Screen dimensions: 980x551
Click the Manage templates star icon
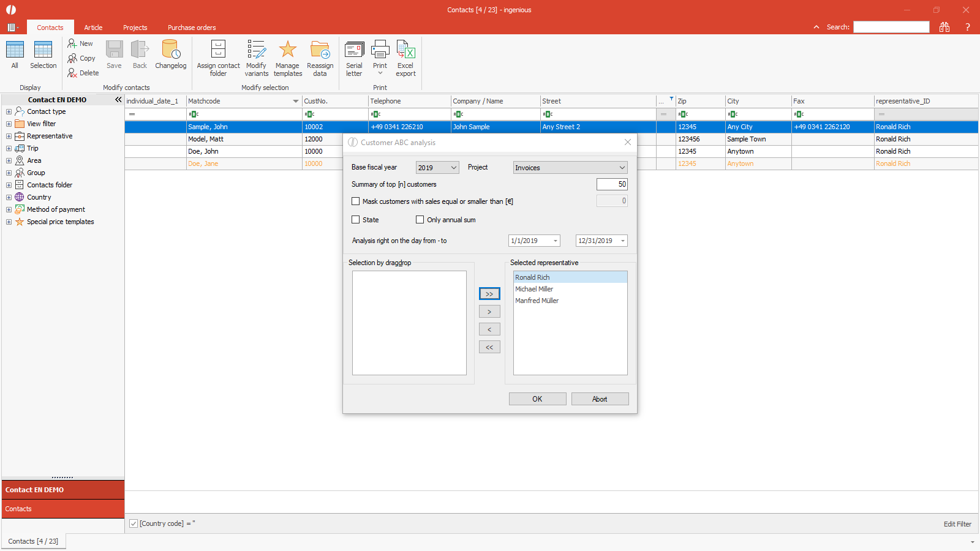(287, 50)
